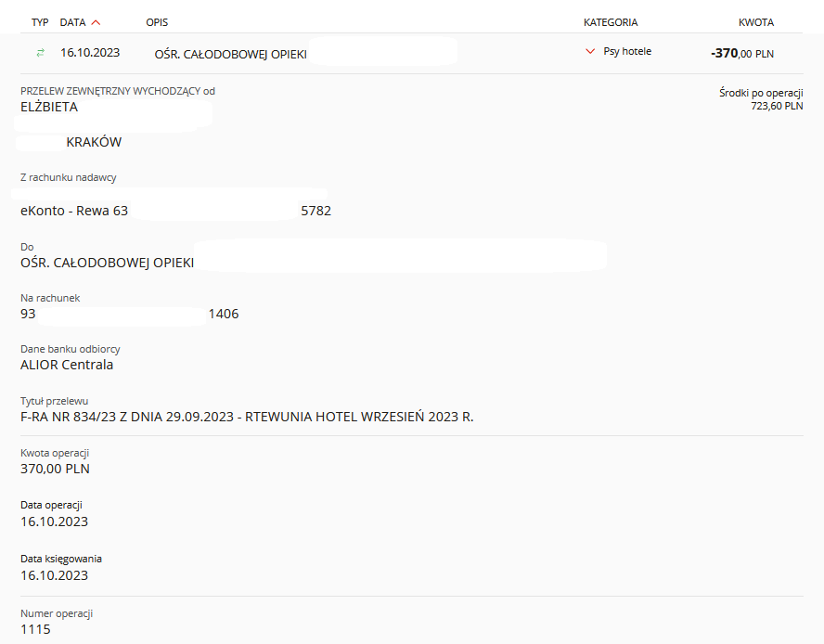
Task: Click the Dane banku odbiorcy label
Action: tap(71, 349)
